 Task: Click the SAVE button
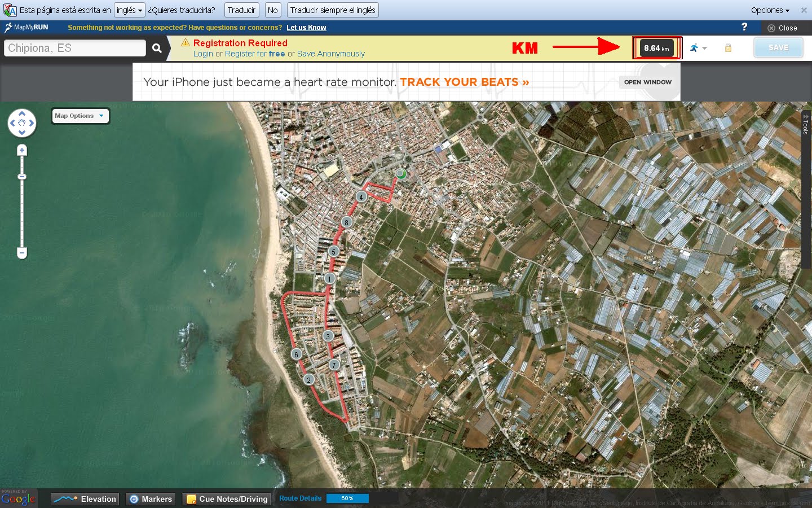pyautogui.click(x=778, y=48)
